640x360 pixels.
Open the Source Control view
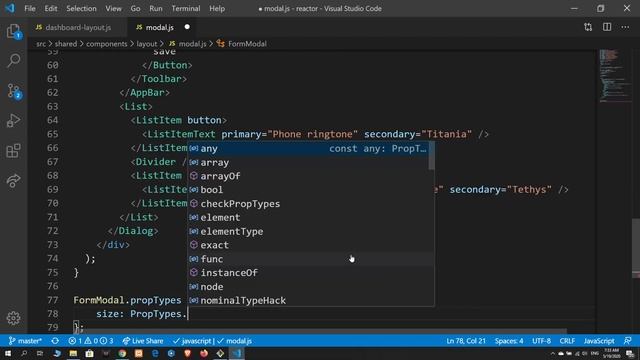tap(14, 91)
